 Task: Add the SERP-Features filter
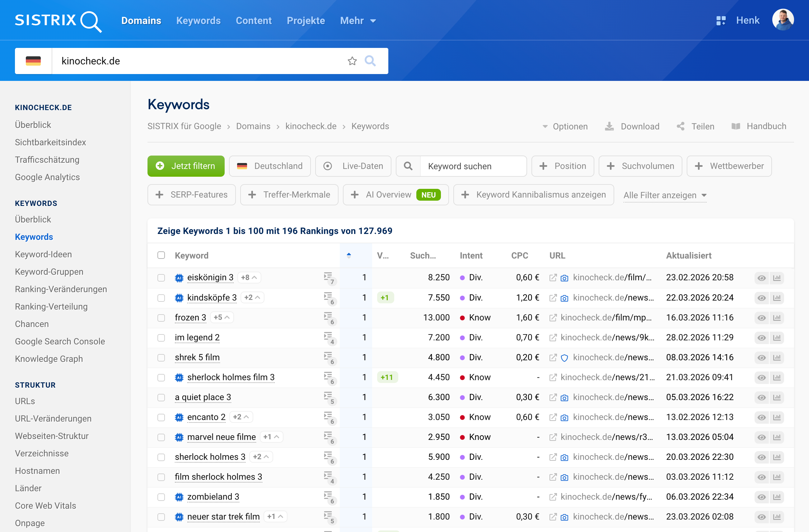(x=192, y=195)
